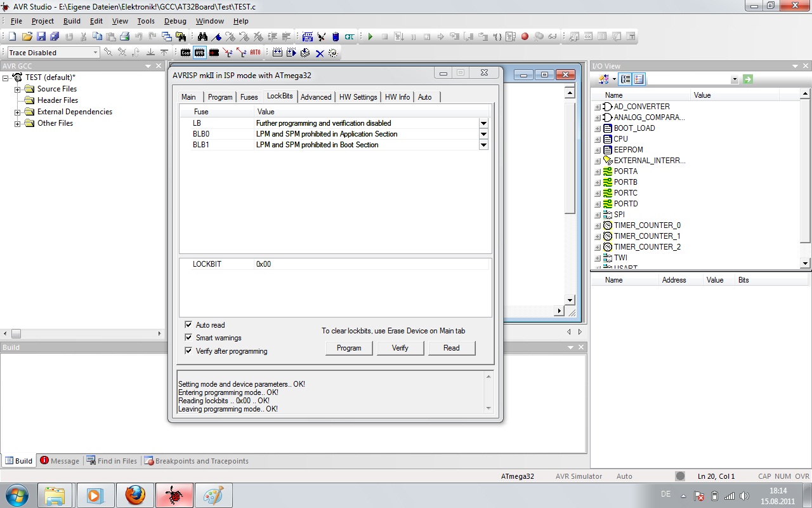The image size is (812, 508).
Task: Switch to the Message bottom tab
Action: [60, 461]
